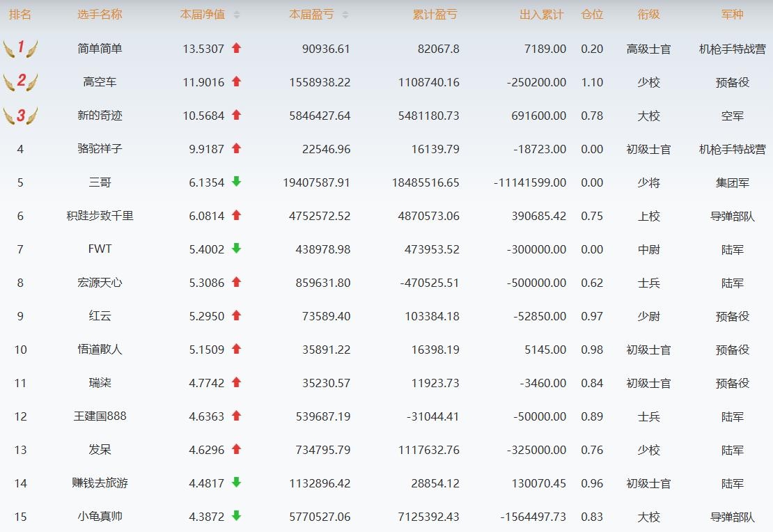This screenshot has height=532, width=773.
Task: Click the 选手名称 column header
Action: click(100, 15)
